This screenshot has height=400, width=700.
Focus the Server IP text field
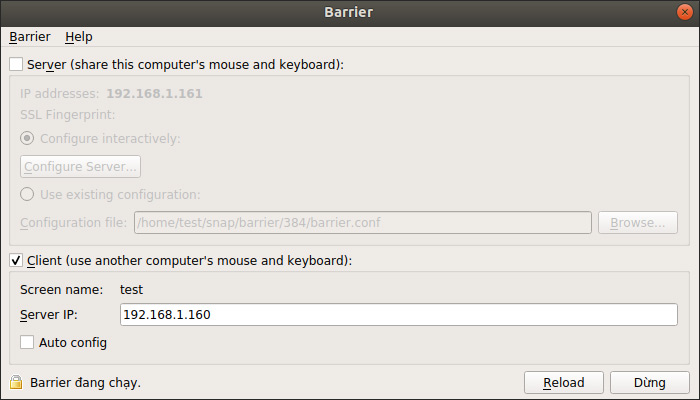pos(397,315)
